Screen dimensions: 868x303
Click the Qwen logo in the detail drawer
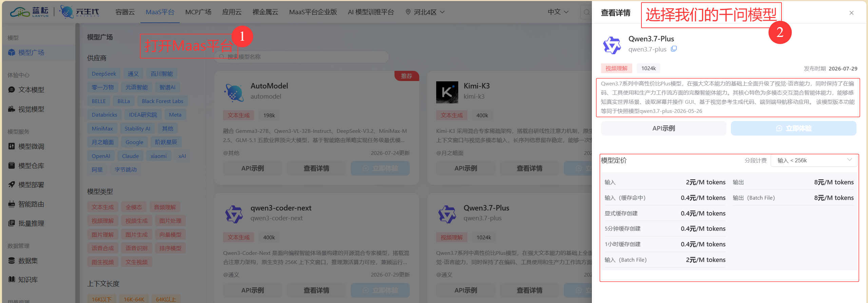coord(612,45)
